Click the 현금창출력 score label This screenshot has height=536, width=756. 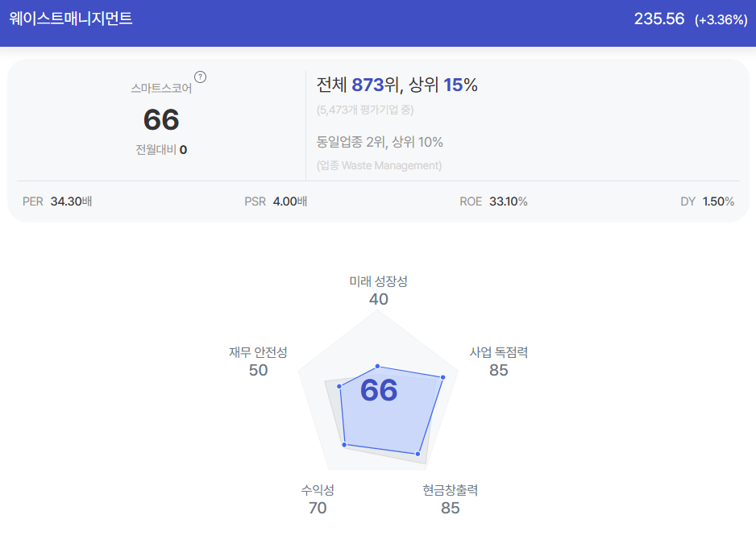click(451, 499)
